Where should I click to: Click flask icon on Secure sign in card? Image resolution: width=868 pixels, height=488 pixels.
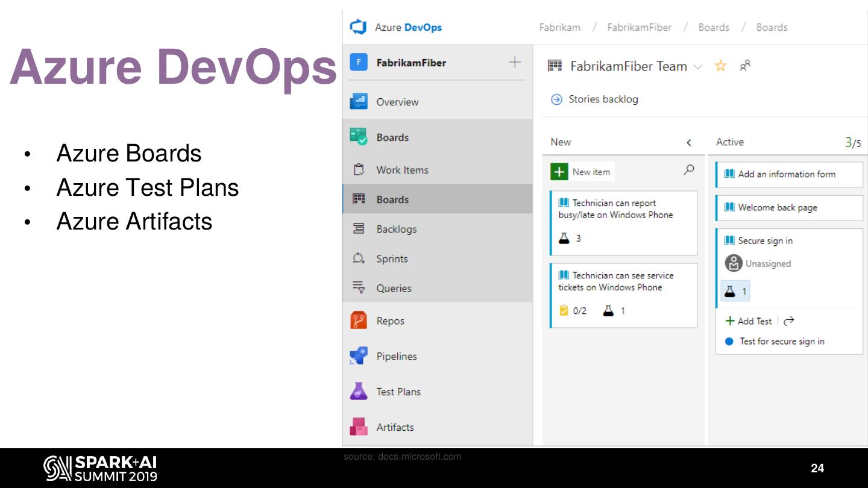[729, 292]
